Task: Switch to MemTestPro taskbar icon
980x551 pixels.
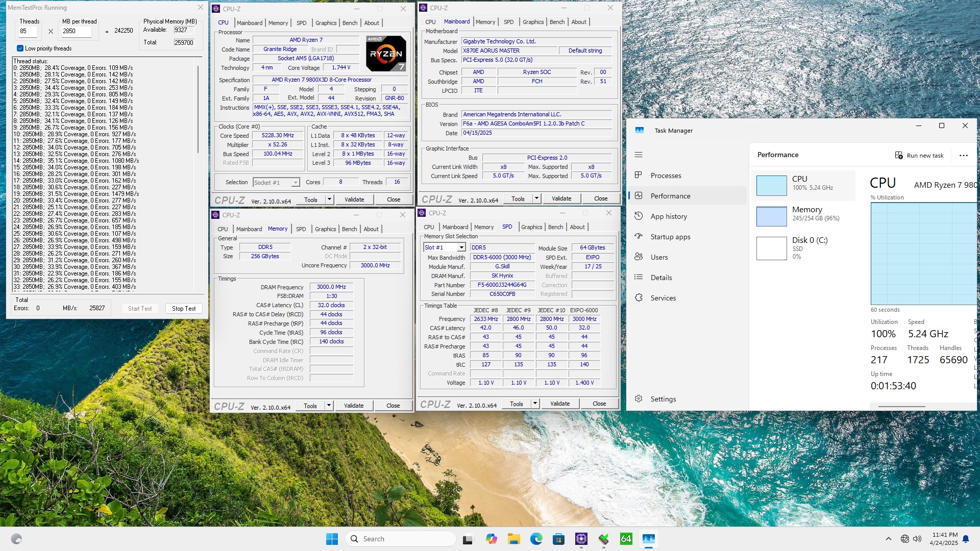Action: [x=603, y=539]
